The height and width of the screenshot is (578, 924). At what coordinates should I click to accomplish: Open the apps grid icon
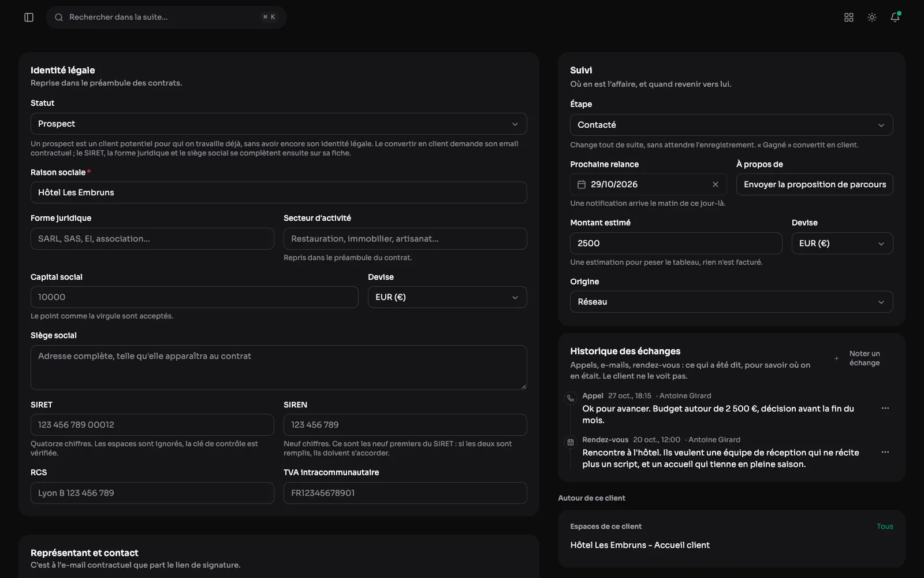pos(849,17)
